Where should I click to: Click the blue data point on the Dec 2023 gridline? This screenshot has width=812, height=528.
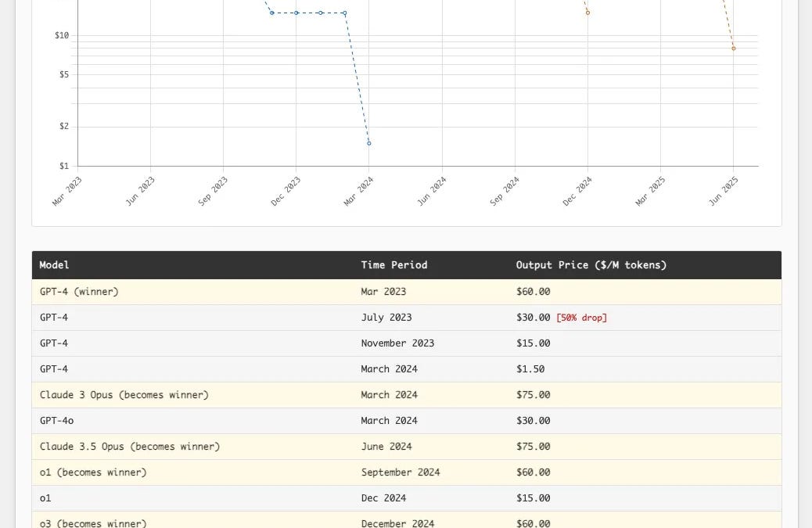296,13
